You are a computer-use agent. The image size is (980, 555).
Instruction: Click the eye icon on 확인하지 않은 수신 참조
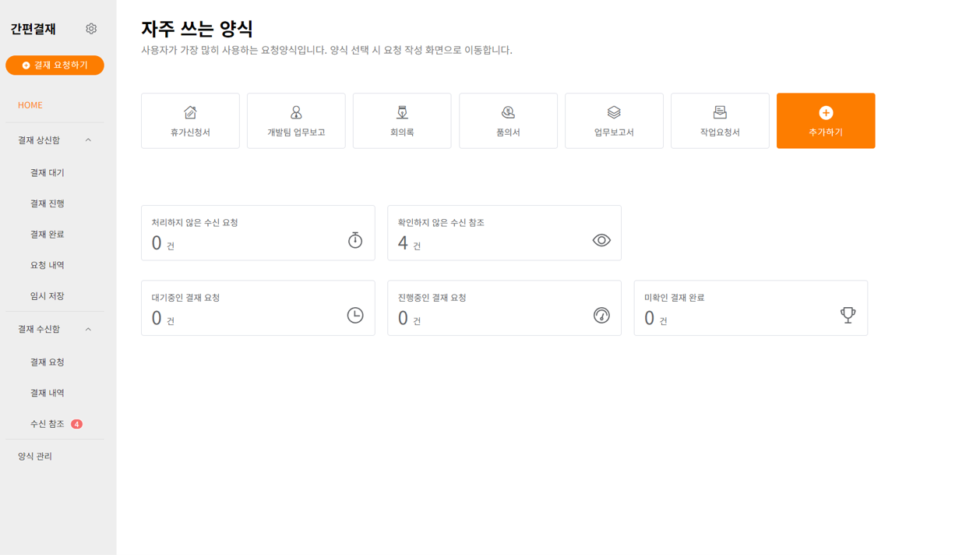click(601, 240)
